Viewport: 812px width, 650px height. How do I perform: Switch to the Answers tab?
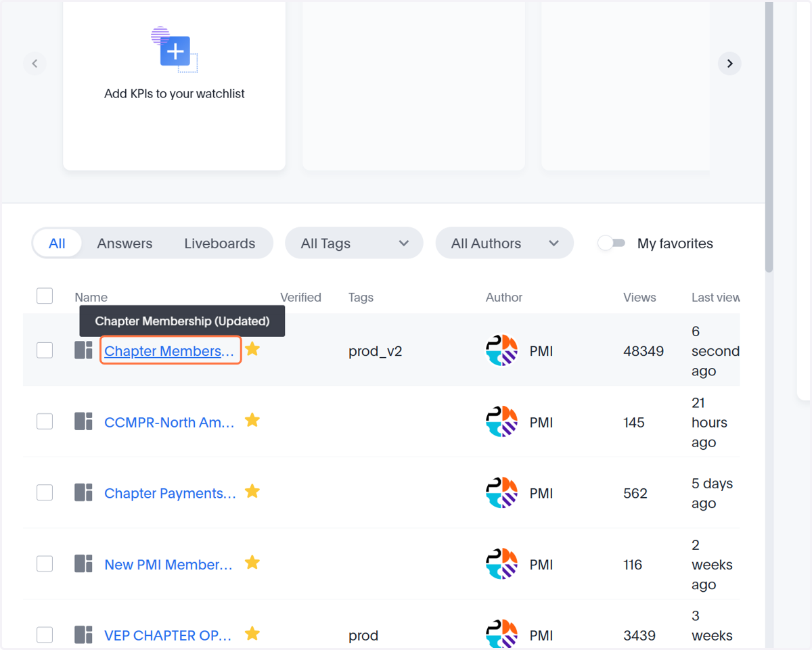tap(125, 243)
